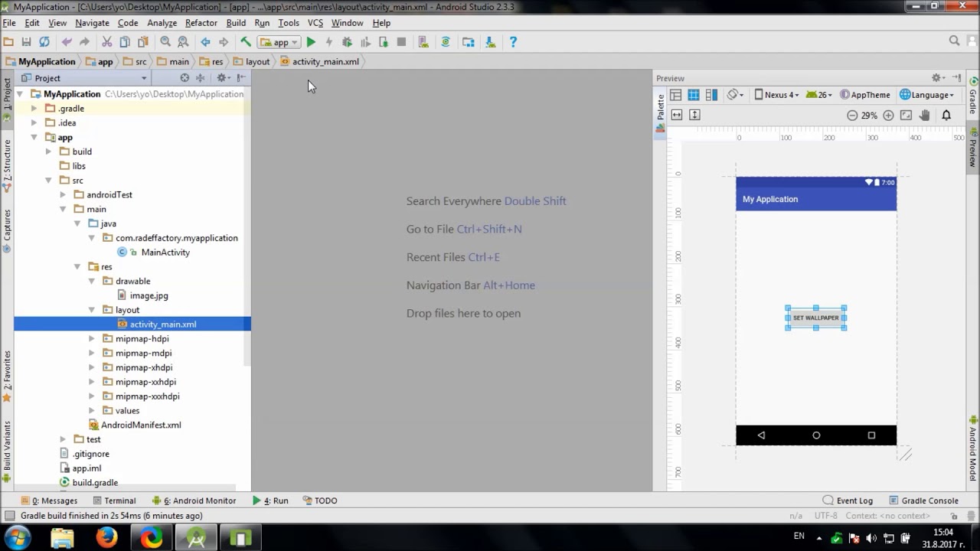Viewport: 980px width, 551px height.
Task: Click the Help question mark icon
Action: (x=513, y=42)
